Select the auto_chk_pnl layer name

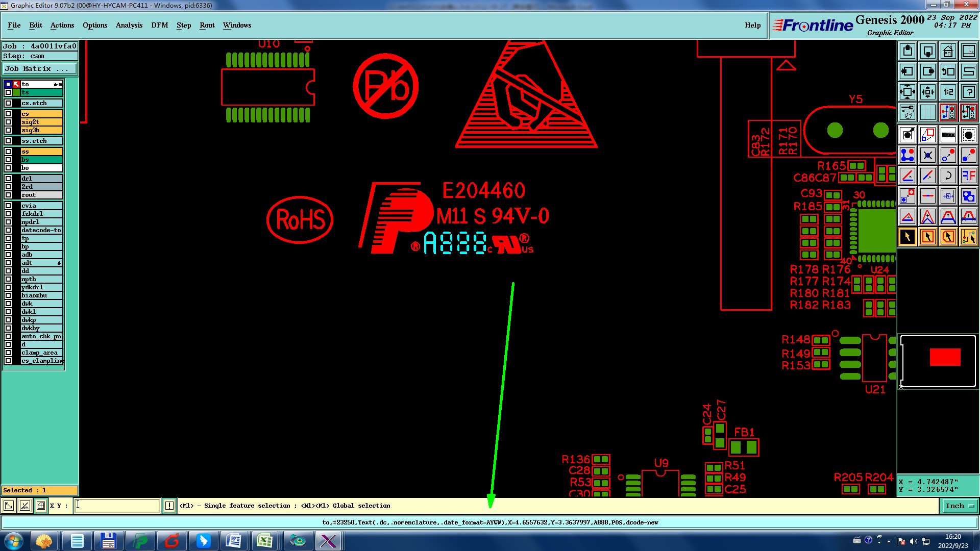41,336
